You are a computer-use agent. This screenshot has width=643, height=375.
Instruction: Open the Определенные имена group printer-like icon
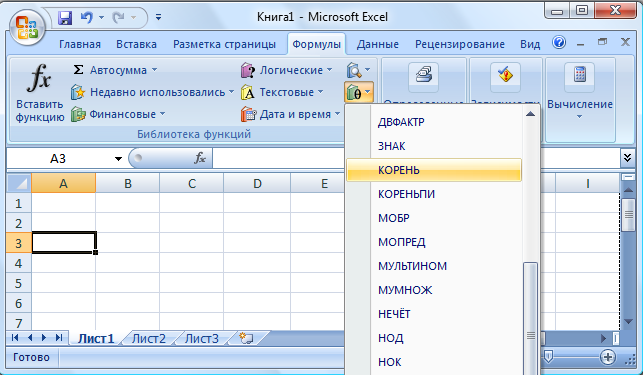pyautogui.click(x=423, y=76)
